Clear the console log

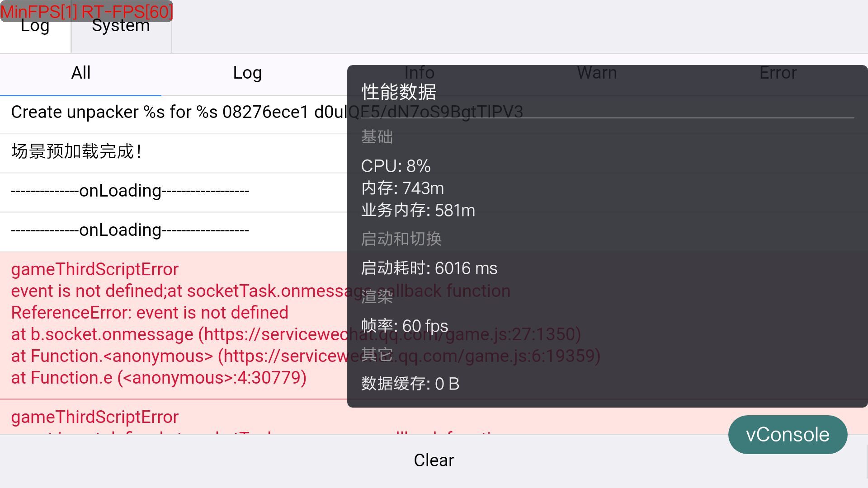(x=434, y=460)
